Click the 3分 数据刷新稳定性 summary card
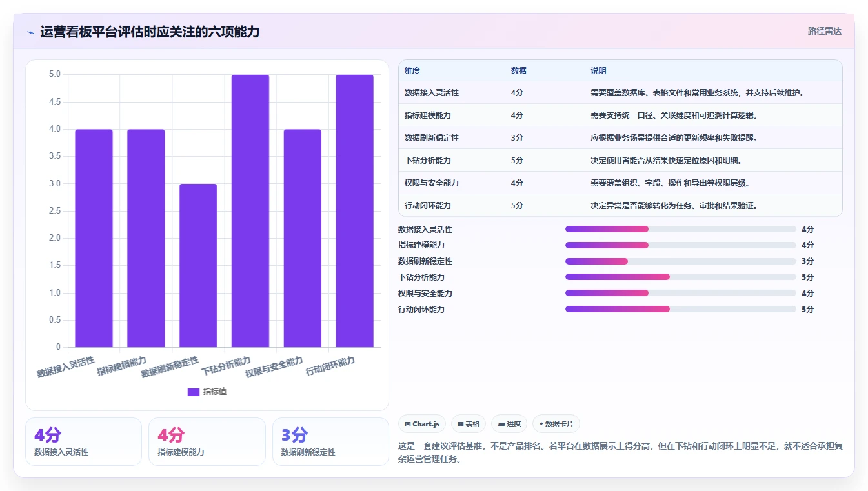This screenshot has width=868, height=491. 330,441
